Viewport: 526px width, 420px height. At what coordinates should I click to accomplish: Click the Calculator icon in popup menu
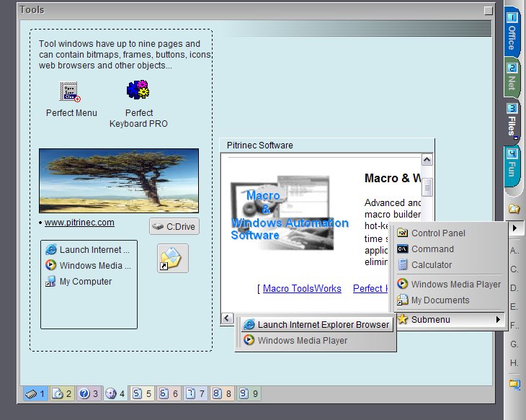click(402, 264)
